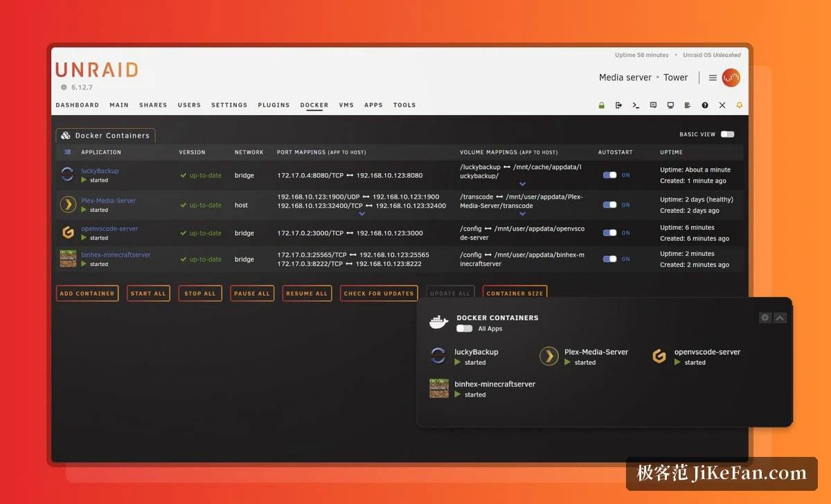Viewport: 831px width, 504px height.
Task: Open the Shares menu
Action: pos(153,105)
